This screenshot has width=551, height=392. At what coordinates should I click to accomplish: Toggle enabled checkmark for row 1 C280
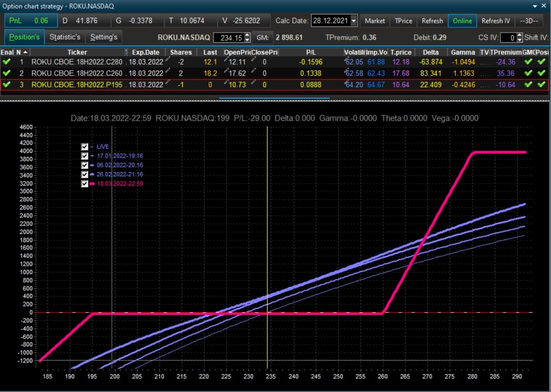(6, 62)
